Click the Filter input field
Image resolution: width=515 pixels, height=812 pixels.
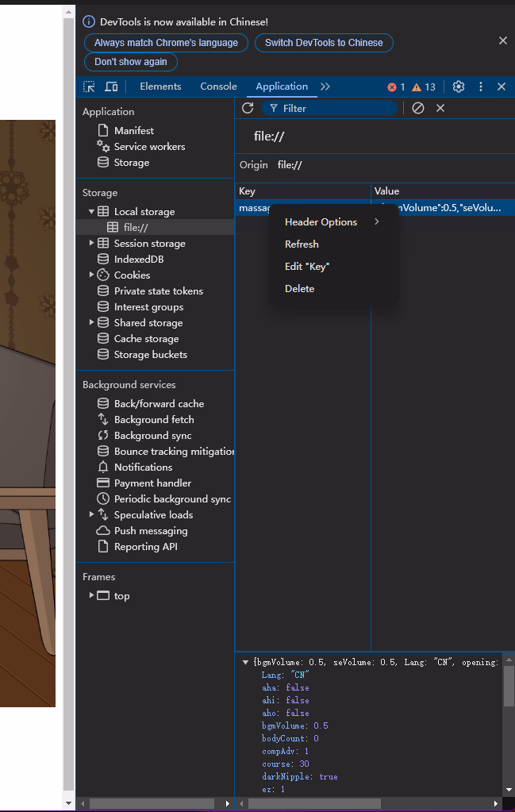pos(333,108)
